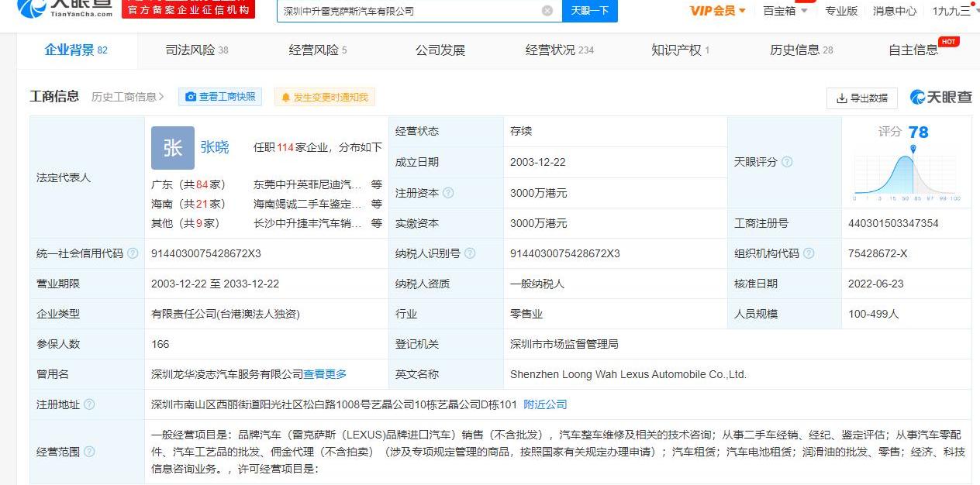980x485 pixels.
Task: Select the 组织机构代码 value 75428672-X
Action: point(878,253)
